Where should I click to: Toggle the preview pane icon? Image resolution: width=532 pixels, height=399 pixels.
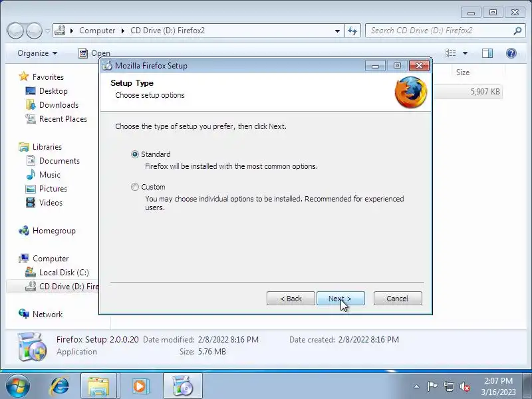point(487,53)
